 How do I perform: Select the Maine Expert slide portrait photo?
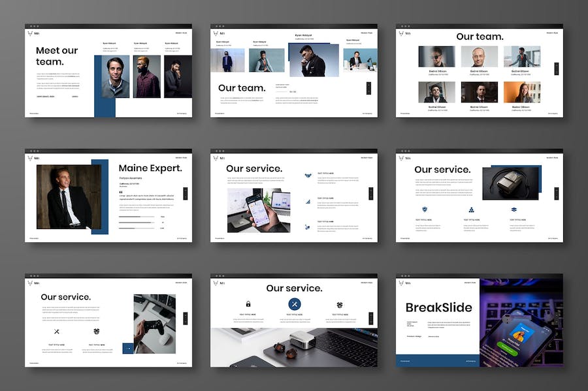pyautogui.click(x=64, y=196)
